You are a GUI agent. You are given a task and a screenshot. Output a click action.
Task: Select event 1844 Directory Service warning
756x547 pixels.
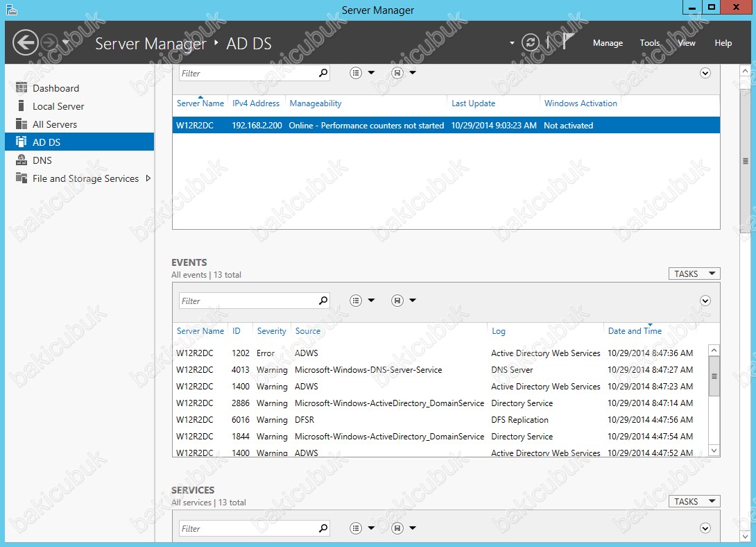coord(440,437)
